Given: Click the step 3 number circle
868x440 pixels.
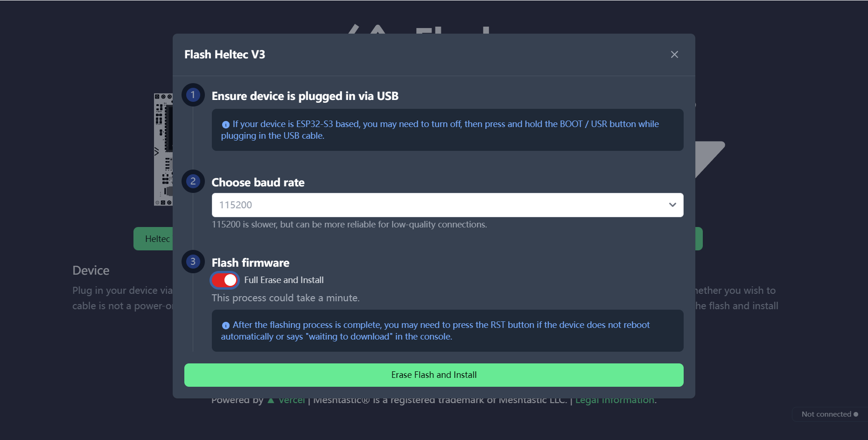Looking at the screenshot, I should (193, 262).
